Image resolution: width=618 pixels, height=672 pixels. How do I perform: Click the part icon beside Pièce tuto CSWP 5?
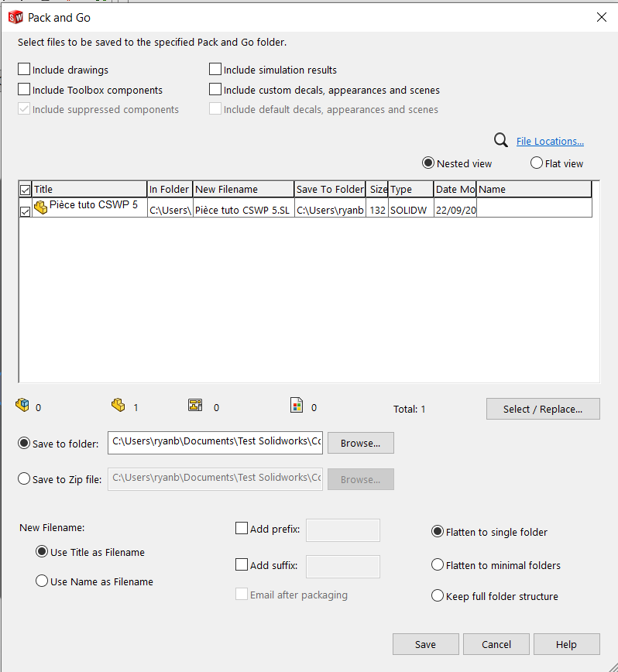[41, 207]
